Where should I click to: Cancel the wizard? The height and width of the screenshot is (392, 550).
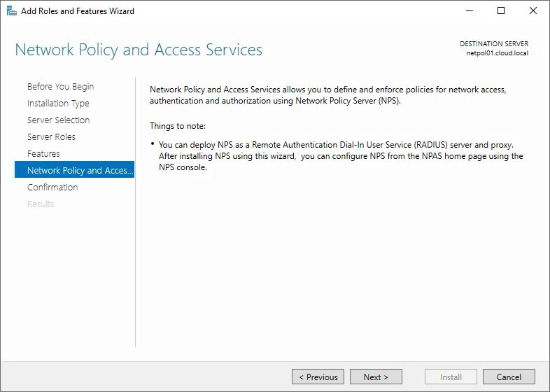(509, 377)
